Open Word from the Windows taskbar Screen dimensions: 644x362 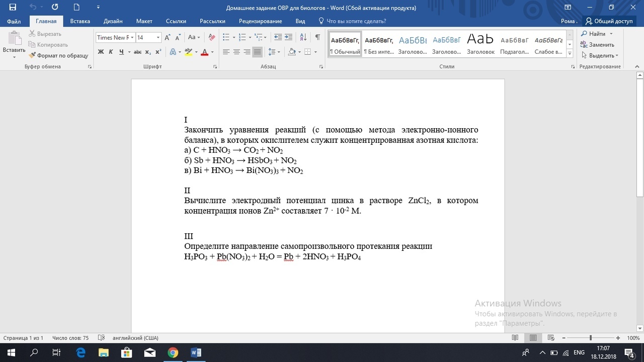(196, 352)
